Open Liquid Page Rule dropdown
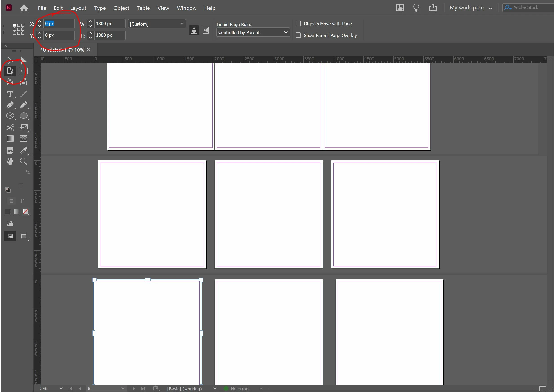Image resolution: width=554 pixels, height=392 pixels. click(253, 32)
